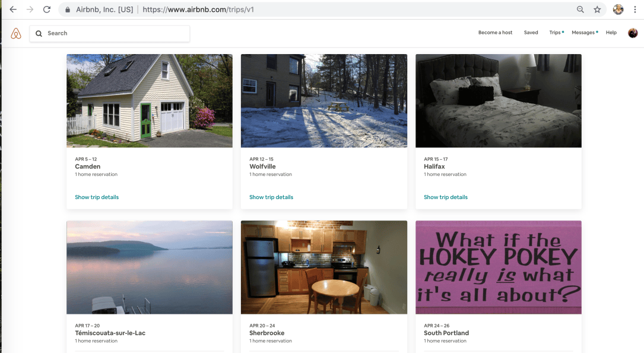Click the APR 15 – 17 date label
Screen dimensions: 644x353
[436, 159]
